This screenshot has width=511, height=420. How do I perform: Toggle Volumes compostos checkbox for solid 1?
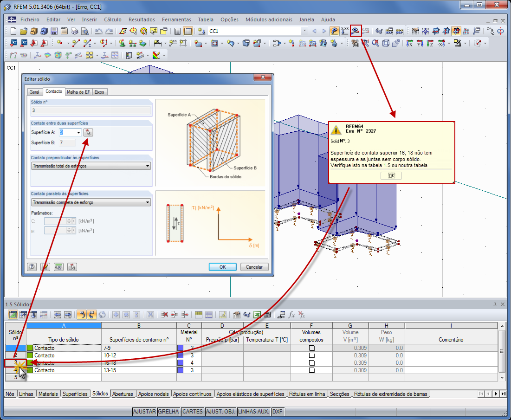(x=311, y=348)
